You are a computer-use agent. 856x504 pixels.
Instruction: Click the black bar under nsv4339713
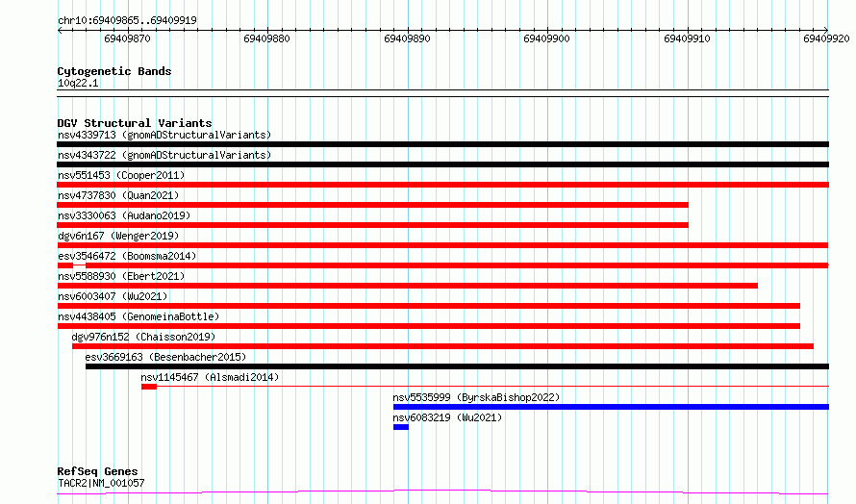click(x=442, y=144)
